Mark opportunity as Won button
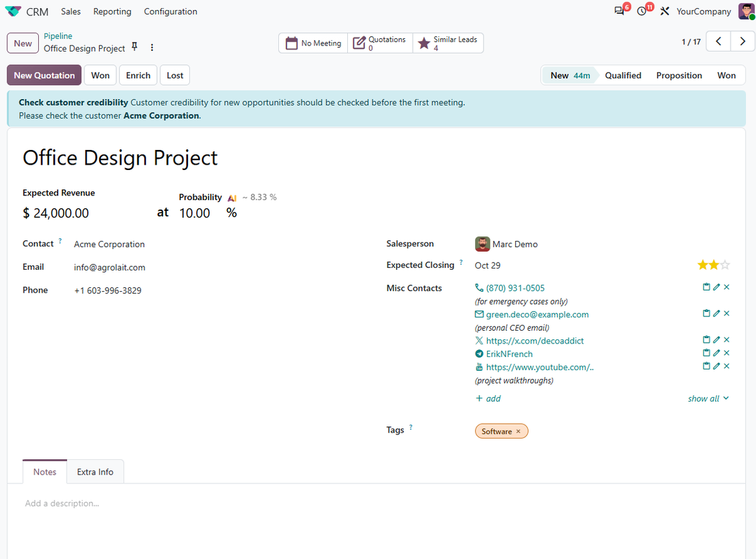The width and height of the screenshot is (756, 559). click(100, 75)
